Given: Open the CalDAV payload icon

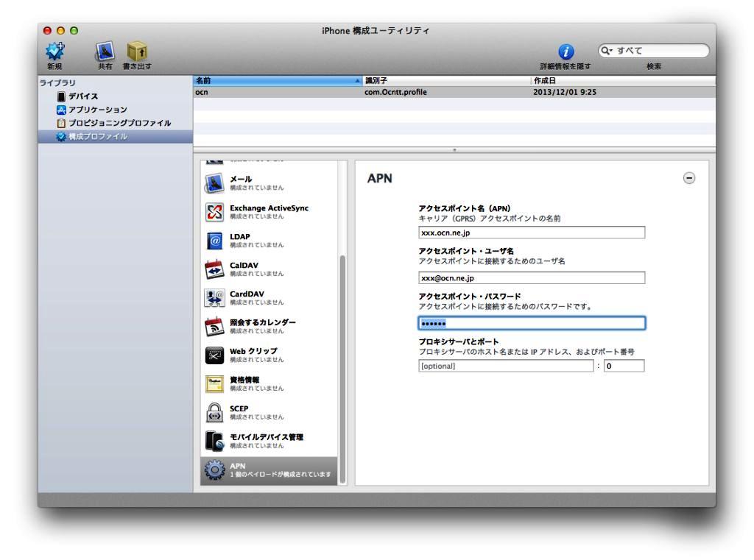Looking at the screenshot, I should [x=214, y=269].
